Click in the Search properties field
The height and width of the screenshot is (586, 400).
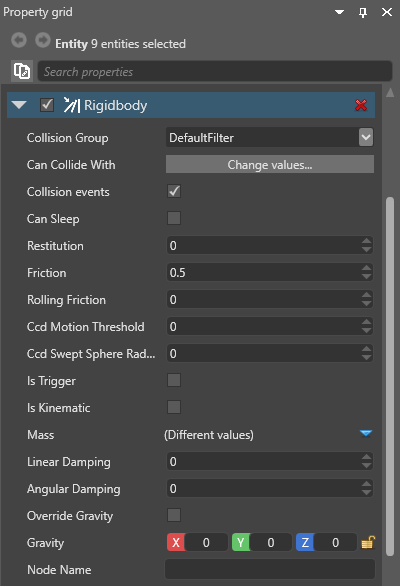tap(215, 71)
